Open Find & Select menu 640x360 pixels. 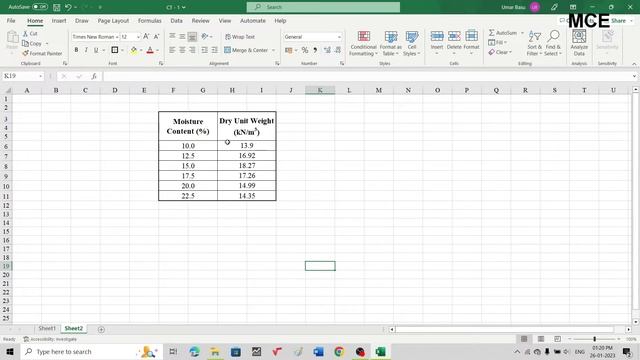click(553, 43)
